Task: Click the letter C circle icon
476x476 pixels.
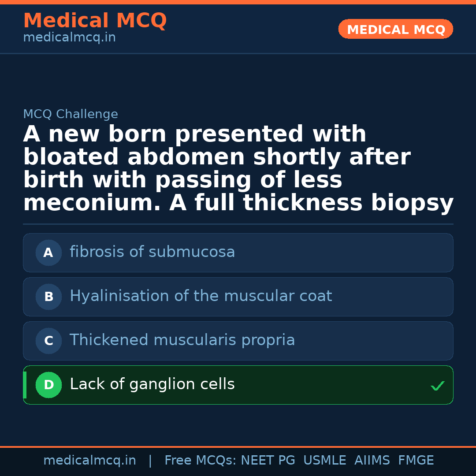Action: coord(48,341)
